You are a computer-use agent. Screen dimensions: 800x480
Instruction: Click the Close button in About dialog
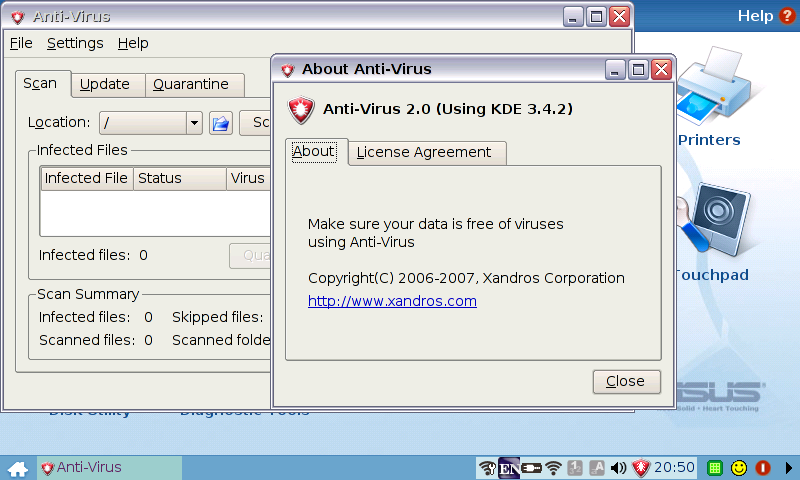click(x=627, y=382)
